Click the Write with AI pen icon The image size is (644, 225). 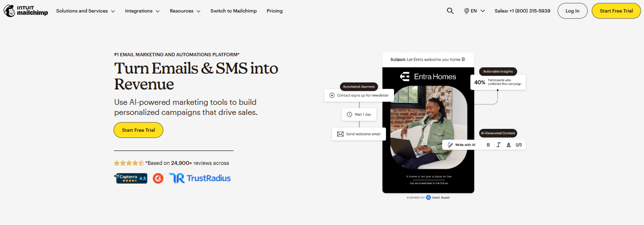[x=450, y=145]
